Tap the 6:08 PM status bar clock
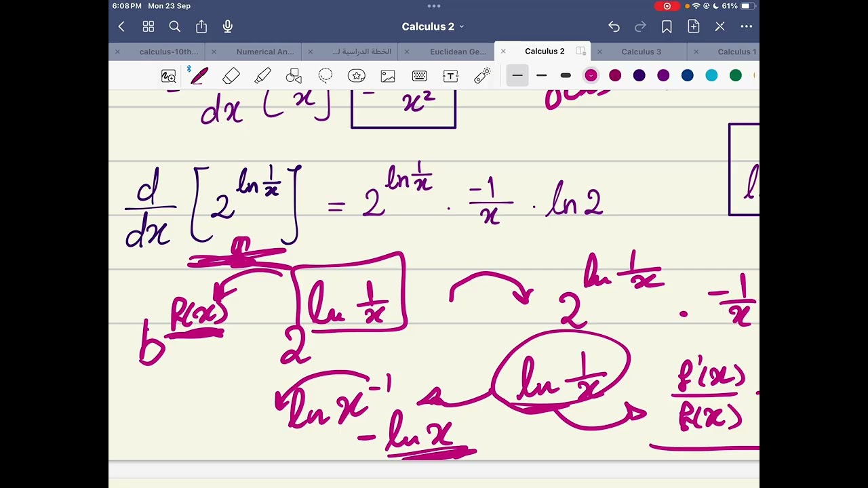 coord(127,6)
